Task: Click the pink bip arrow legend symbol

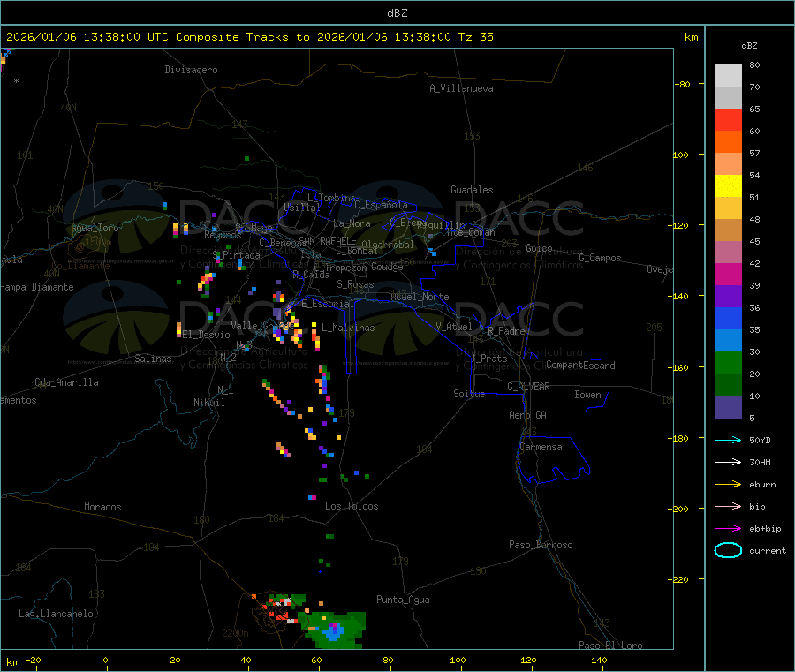Action: 728,506
